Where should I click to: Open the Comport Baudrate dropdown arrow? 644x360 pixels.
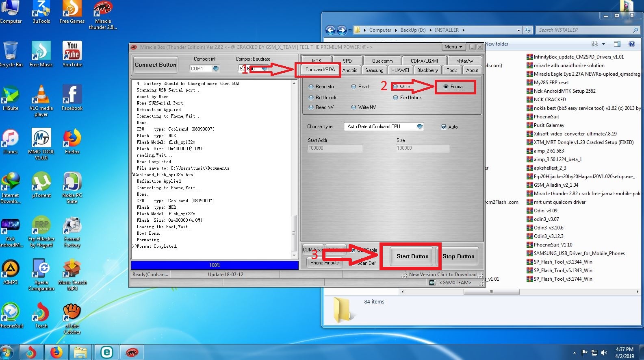265,69
